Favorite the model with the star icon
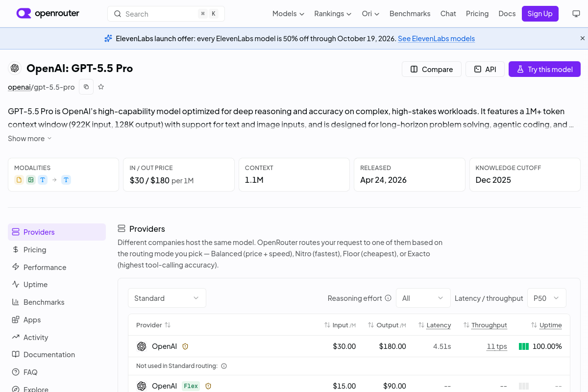Screen dimensions: 588x392 [101, 87]
